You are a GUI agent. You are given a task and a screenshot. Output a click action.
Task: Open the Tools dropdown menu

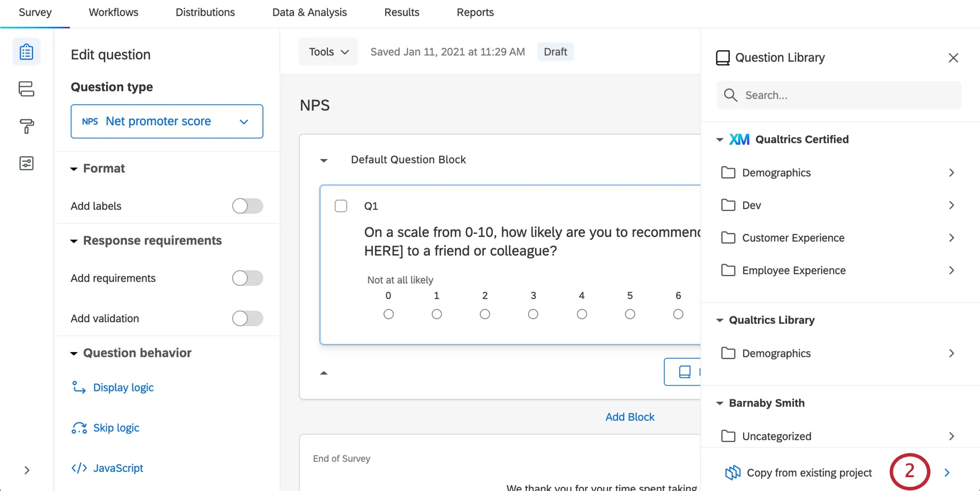click(328, 52)
